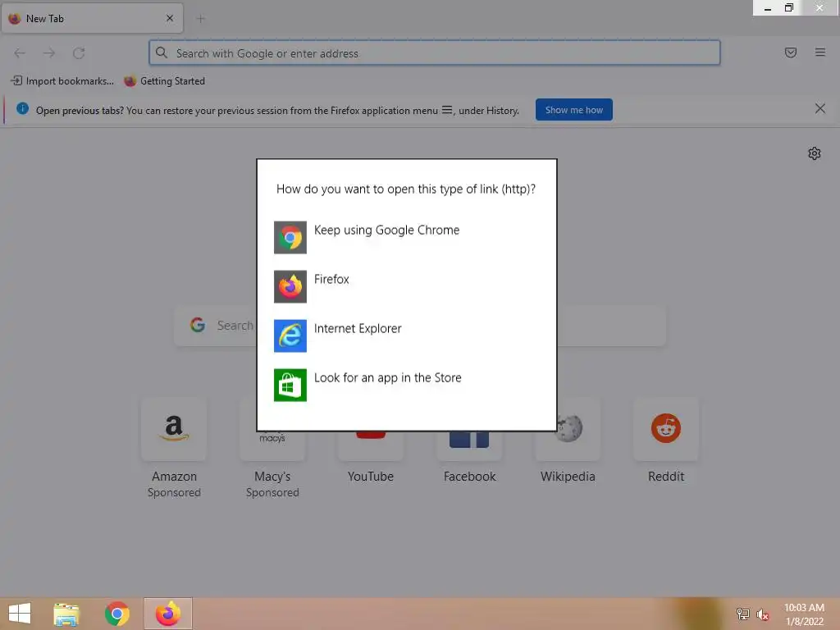Reload the page with the refresh icon

[79, 53]
